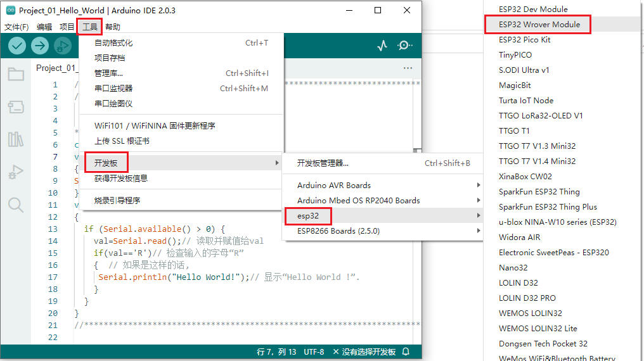Start debugging with the debug toolbar icon

click(x=62, y=46)
